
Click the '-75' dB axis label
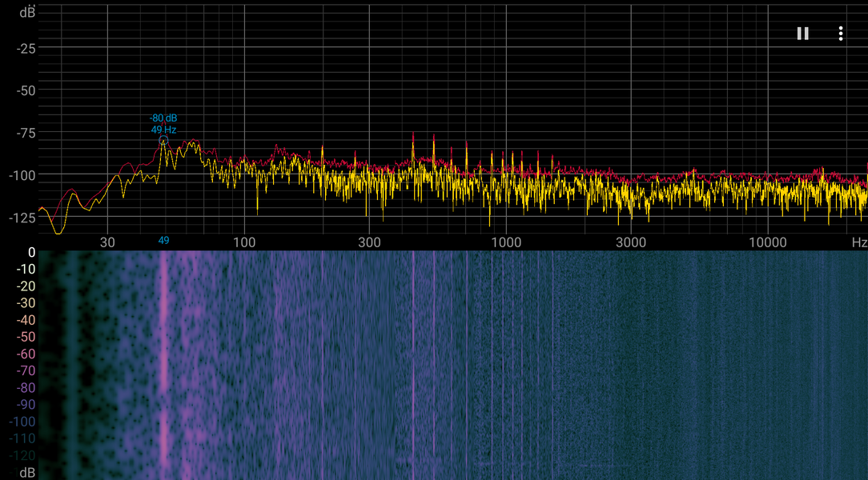[26, 134]
